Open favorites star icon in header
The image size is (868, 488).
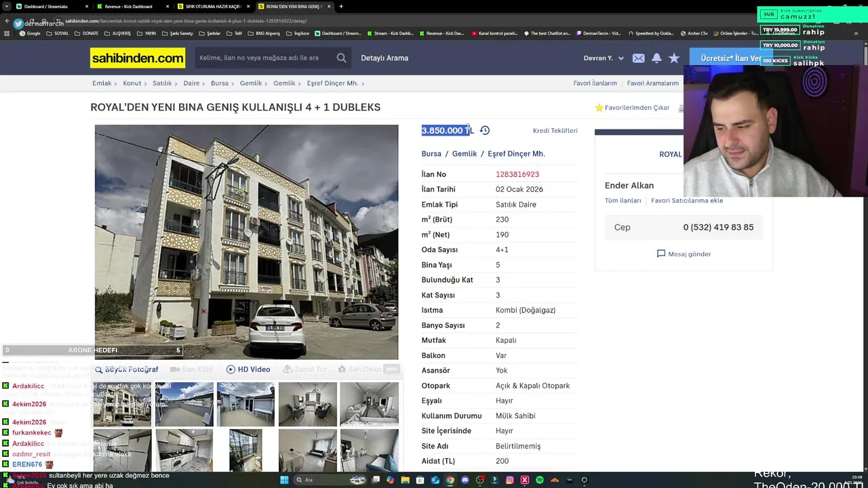(674, 58)
